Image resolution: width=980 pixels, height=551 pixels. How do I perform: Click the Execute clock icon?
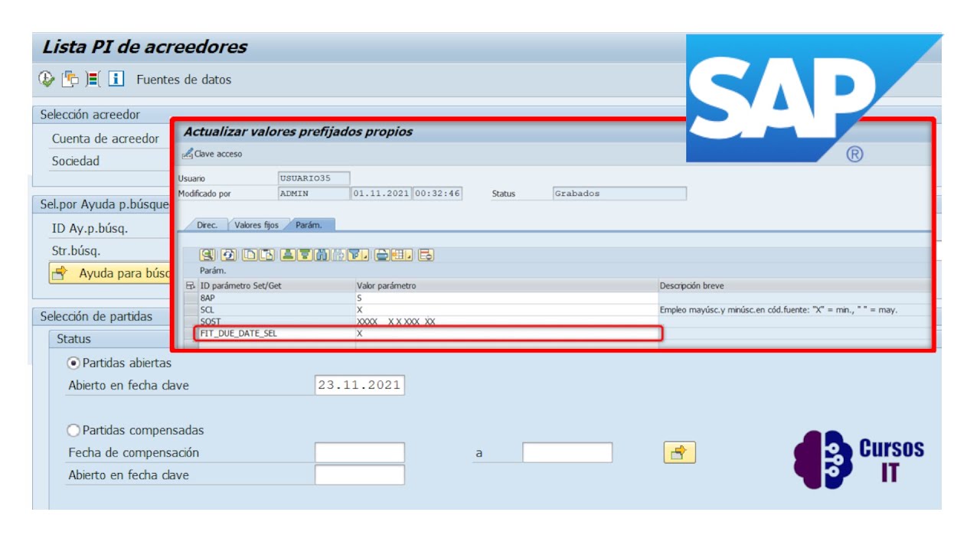tap(47, 79)
